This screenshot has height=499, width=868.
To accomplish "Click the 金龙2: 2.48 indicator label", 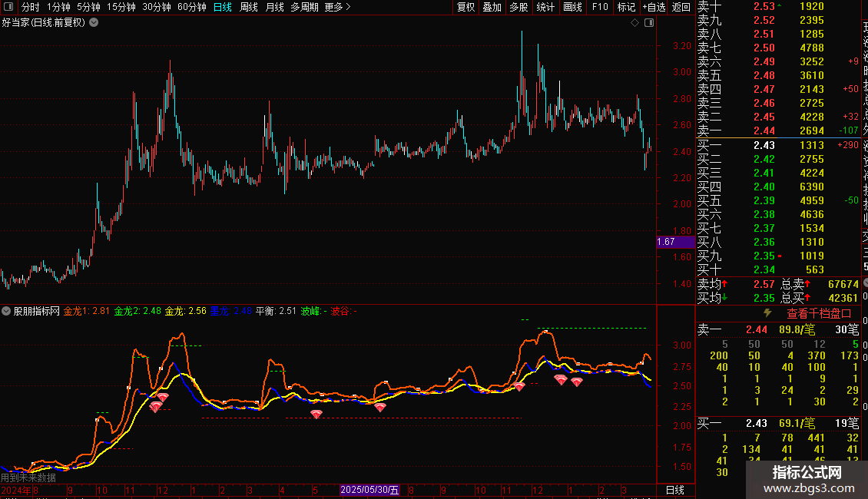I will [x=137, y=312].
